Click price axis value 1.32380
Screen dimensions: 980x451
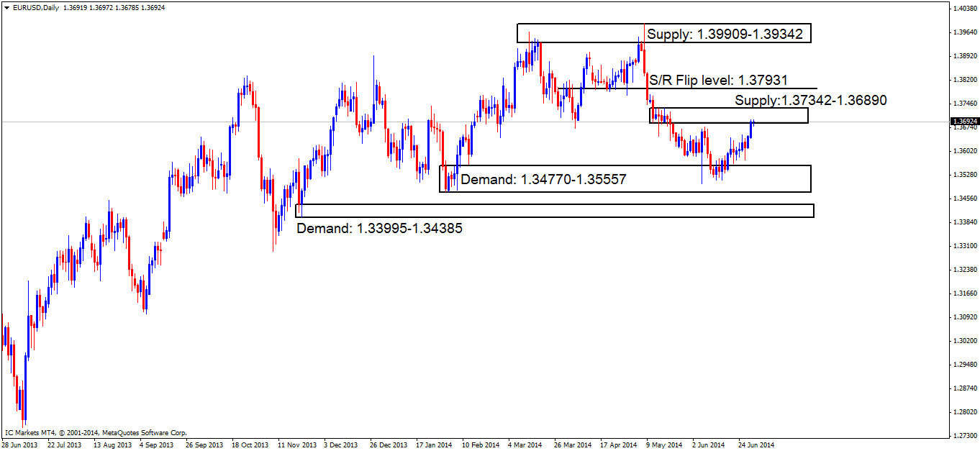click(964, 269)
